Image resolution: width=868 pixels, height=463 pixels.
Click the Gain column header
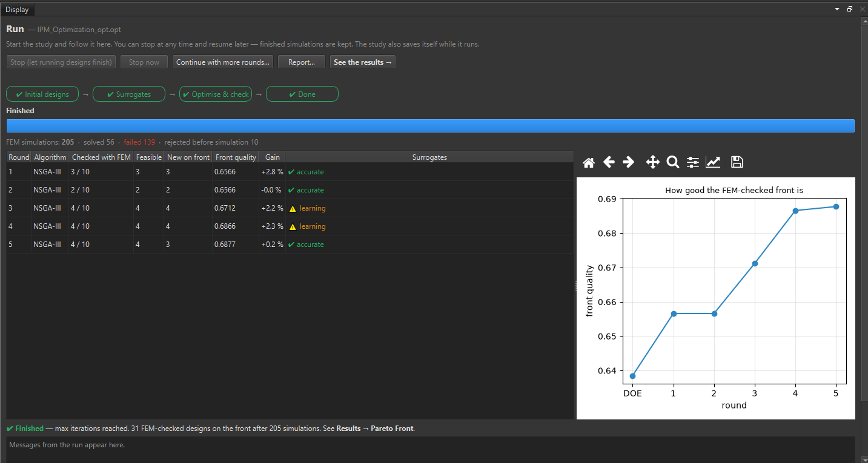pyautogui.click(x=273, y=157)
